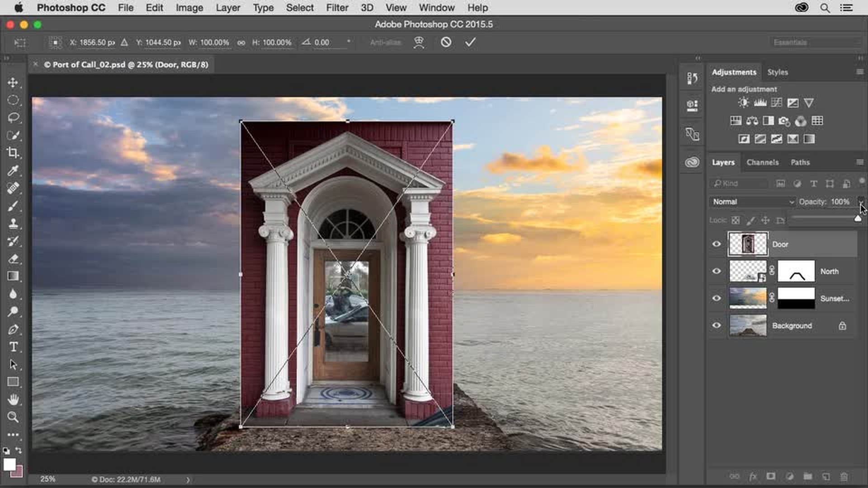Open the Layer menu
Screen dimensions: 868x488
click(227, 7)
